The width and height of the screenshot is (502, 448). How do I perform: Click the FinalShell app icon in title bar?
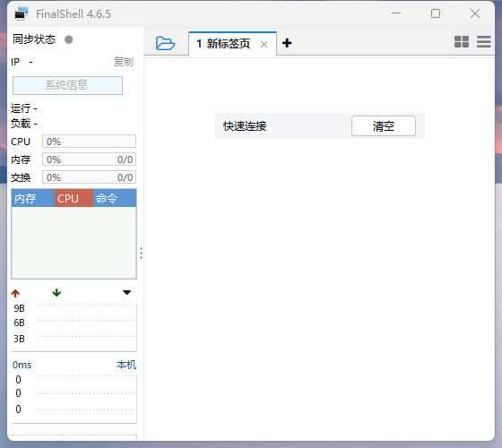[22, 13]
